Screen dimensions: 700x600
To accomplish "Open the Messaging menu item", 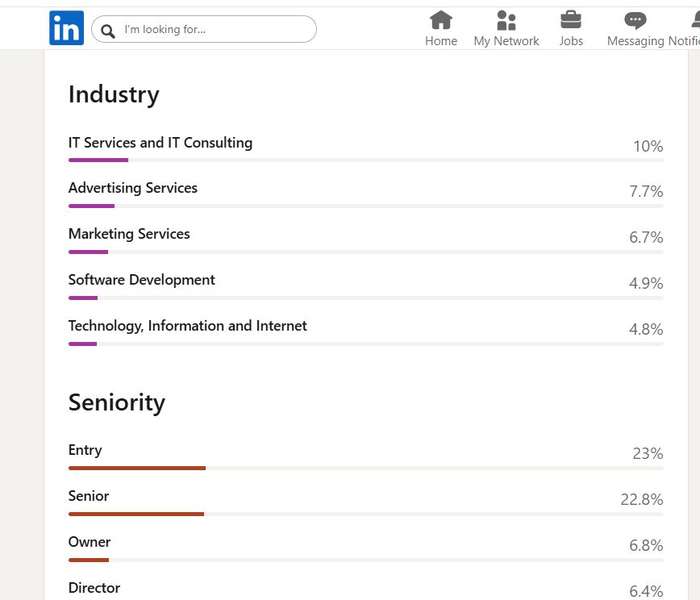I will 635,28.
